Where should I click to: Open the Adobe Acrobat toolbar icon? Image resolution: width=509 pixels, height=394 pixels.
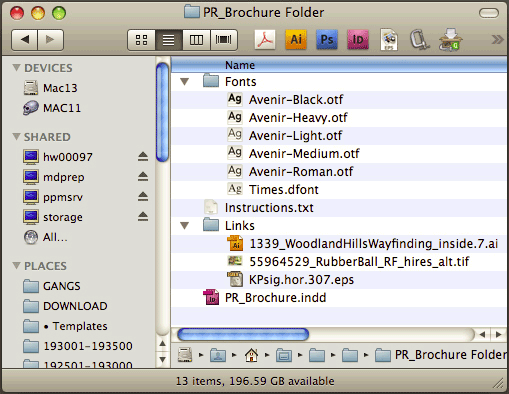click(265, 40)
